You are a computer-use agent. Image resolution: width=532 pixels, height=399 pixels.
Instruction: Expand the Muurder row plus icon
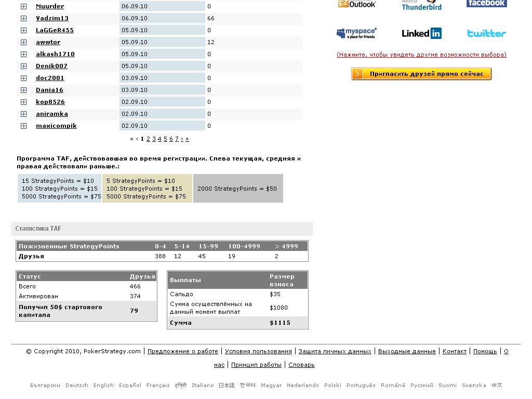point(23,6)
